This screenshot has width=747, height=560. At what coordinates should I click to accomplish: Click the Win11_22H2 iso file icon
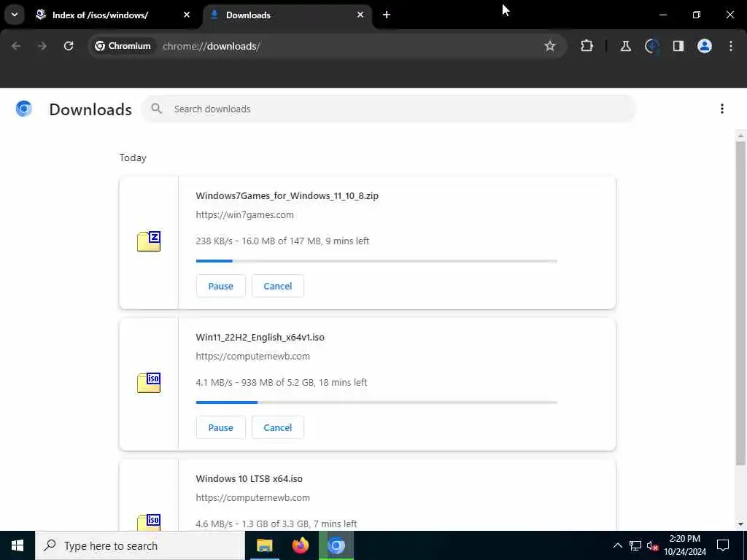click(149, 383)
